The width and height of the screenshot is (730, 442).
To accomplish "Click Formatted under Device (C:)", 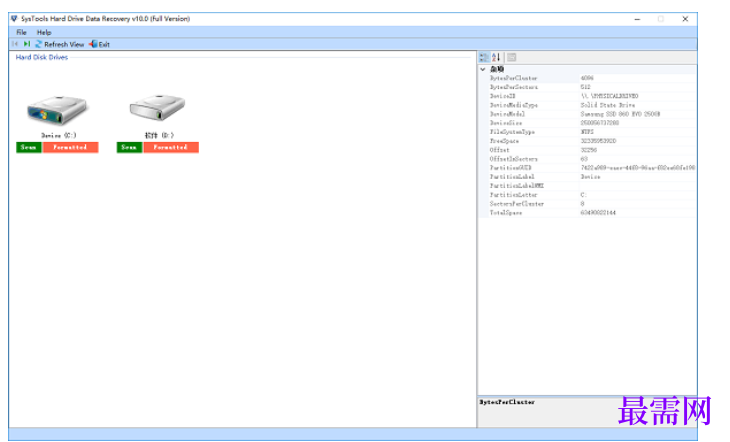I will click(x=70, y=147).
